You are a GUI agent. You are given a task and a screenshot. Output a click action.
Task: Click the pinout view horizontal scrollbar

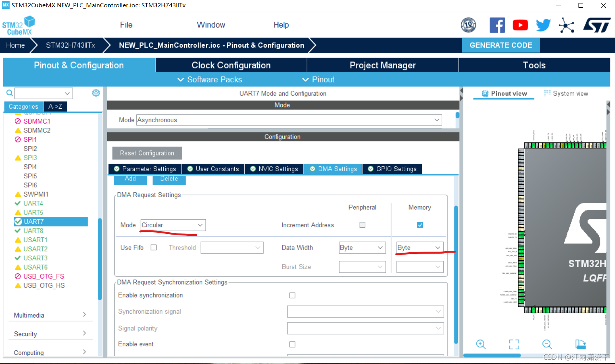492,356
